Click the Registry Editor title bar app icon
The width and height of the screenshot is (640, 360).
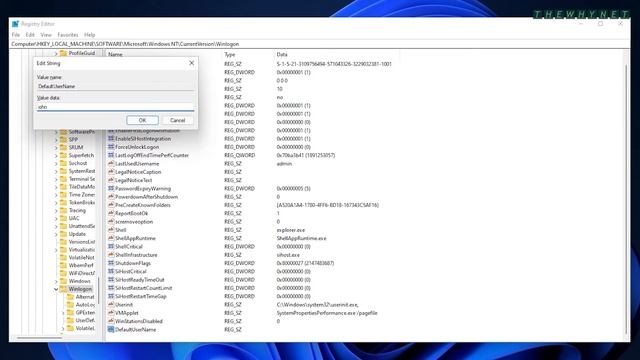16,24
